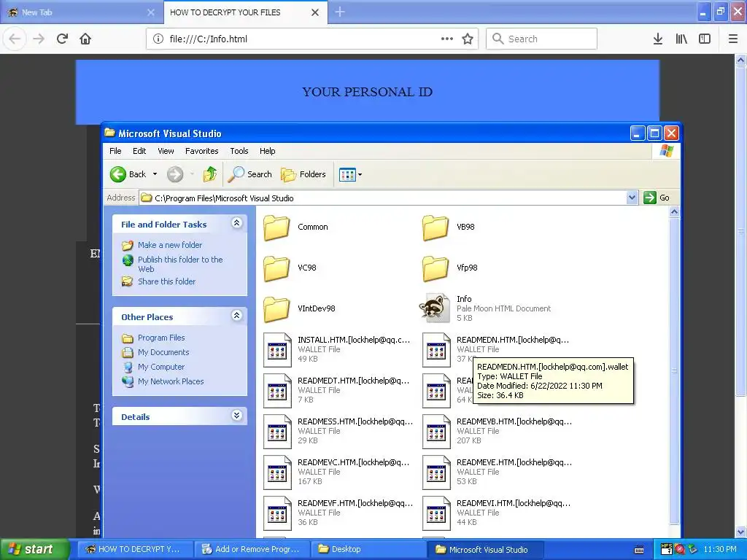The height and width of the screenshot is (560, 747).
Task: Select the Vfp98 folder icon
Action: click(436, 268)
